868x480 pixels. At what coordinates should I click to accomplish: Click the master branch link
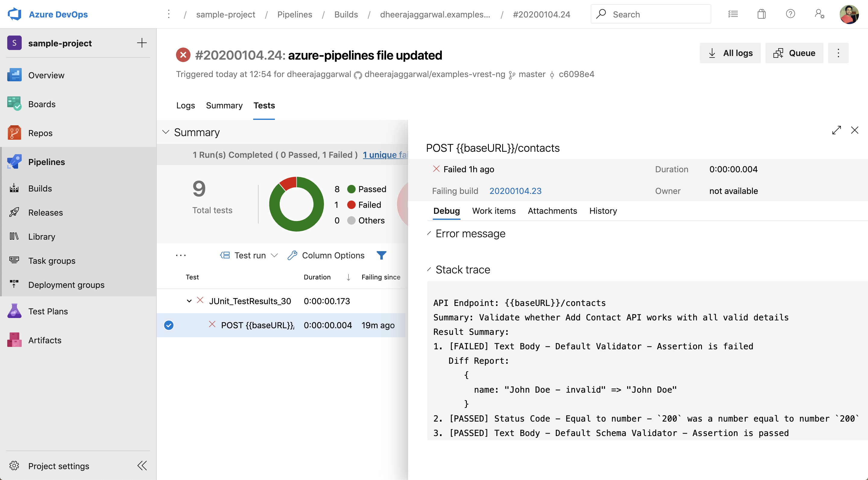click(x=532, y=74)
